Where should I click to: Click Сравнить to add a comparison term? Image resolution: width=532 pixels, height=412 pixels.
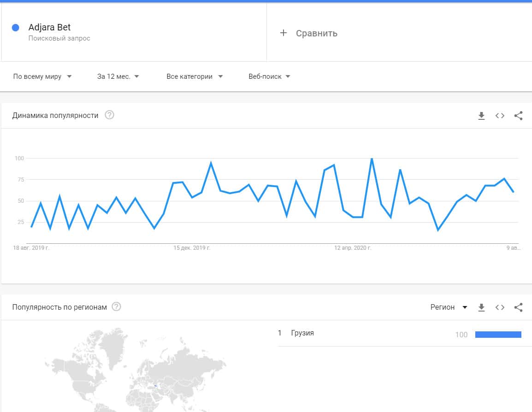(317, 33)
